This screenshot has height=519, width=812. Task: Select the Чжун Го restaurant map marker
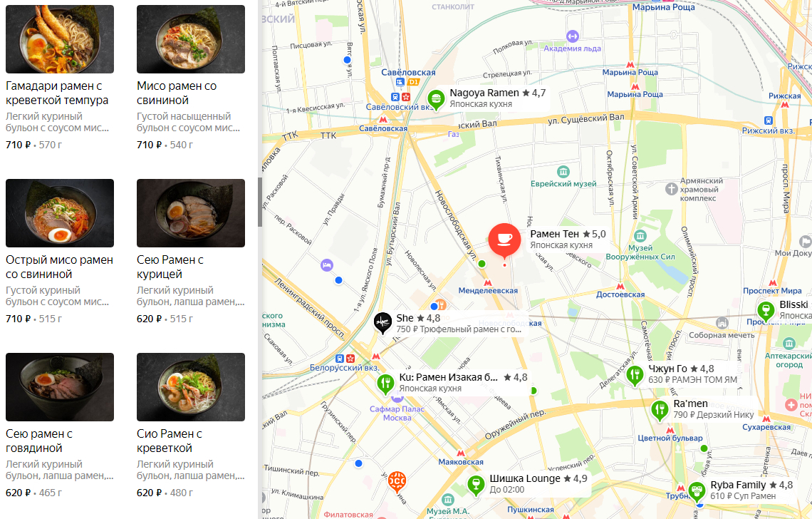click(635, 374)
